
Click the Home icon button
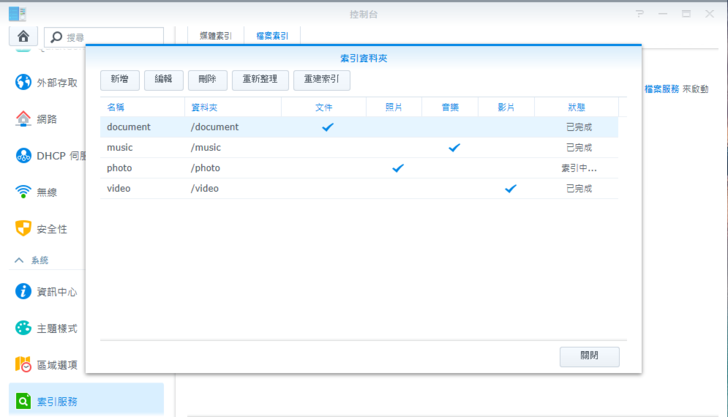(23, 36)
